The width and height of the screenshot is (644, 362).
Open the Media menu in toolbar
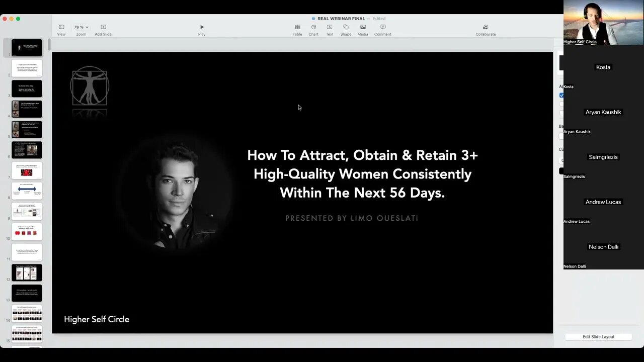363,27
